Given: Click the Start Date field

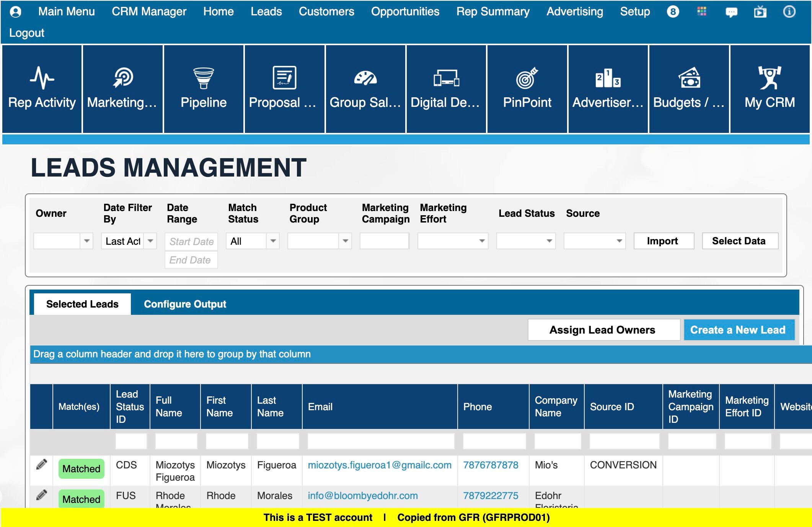Looking at the screenshot, I should pos(191,241).
